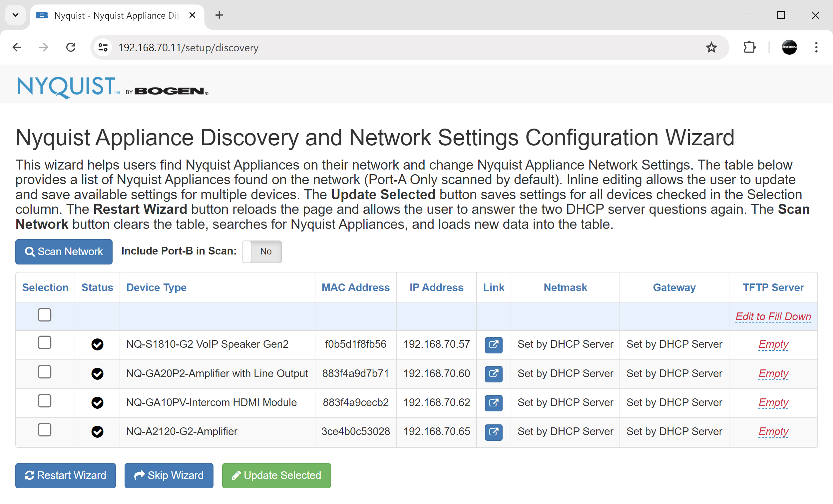Check the select-all checkbox in header row

pos(45,315)
